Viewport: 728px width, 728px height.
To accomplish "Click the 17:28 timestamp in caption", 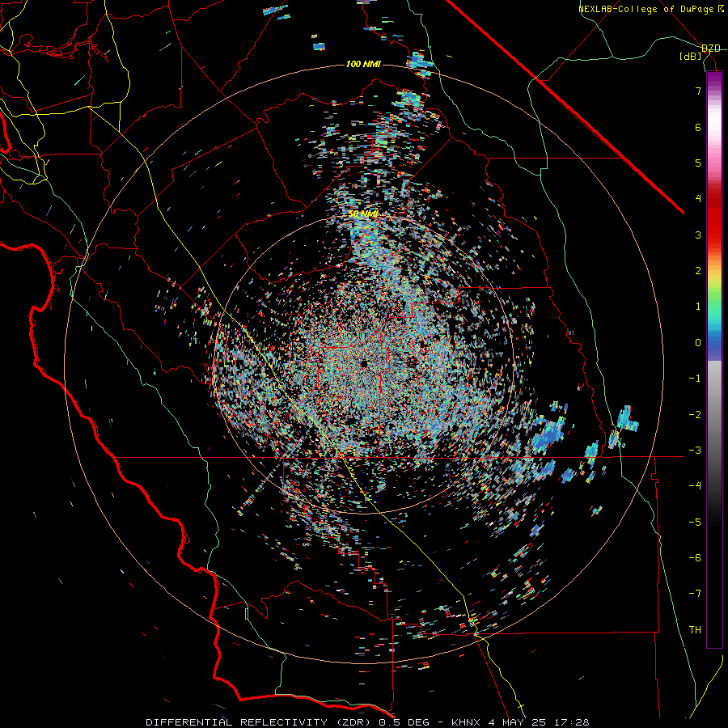I will [572, 722].
